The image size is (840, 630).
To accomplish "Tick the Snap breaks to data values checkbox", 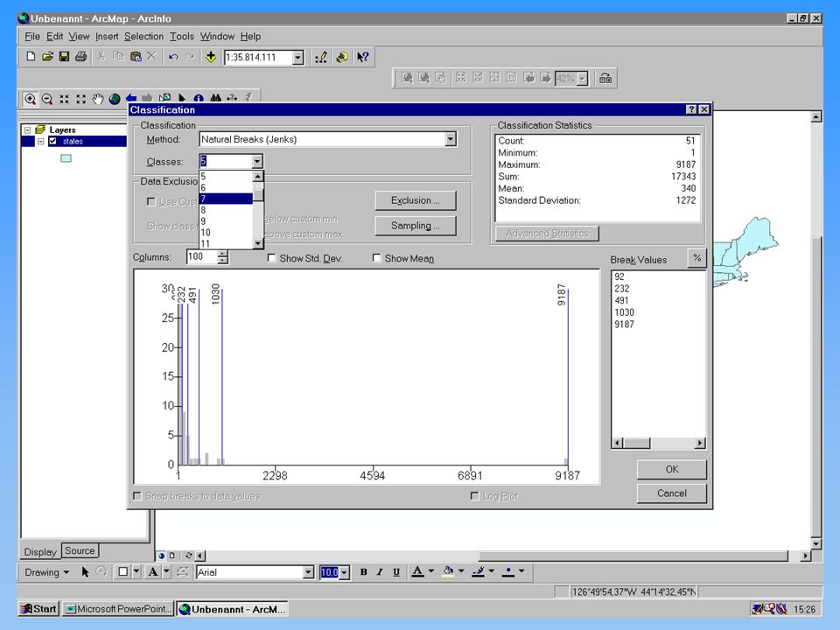I will click(137, 496).
